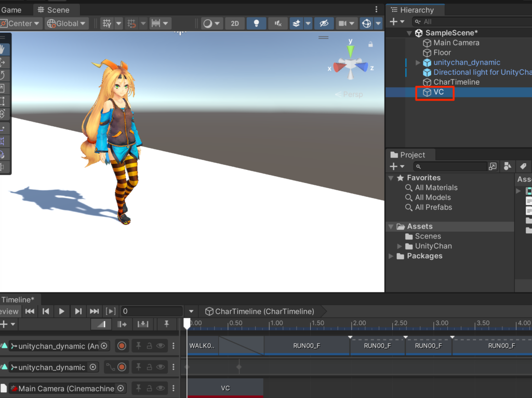Click the scene visibility hidden-eye icon
This screenshot has width=532, height=398.
point(324,23)
